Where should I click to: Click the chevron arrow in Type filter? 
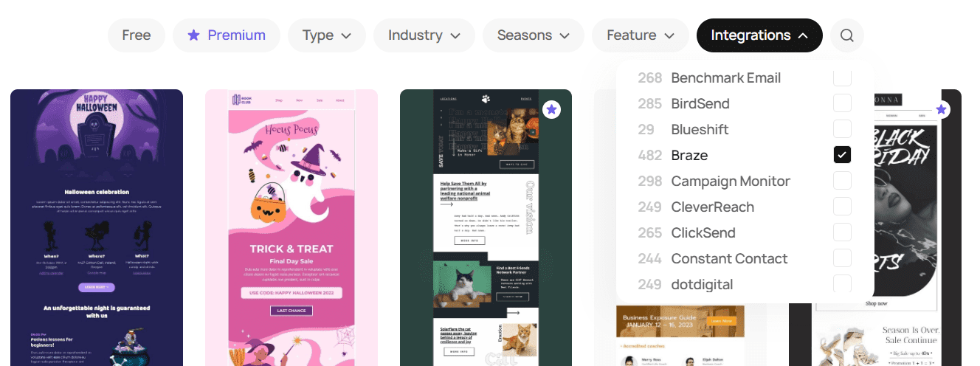[x=347, y=35]
